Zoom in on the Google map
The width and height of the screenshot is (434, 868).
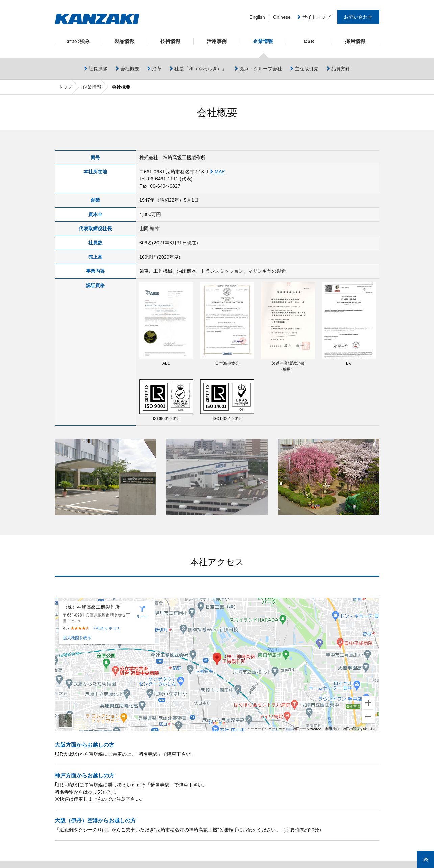pos(368,703)
